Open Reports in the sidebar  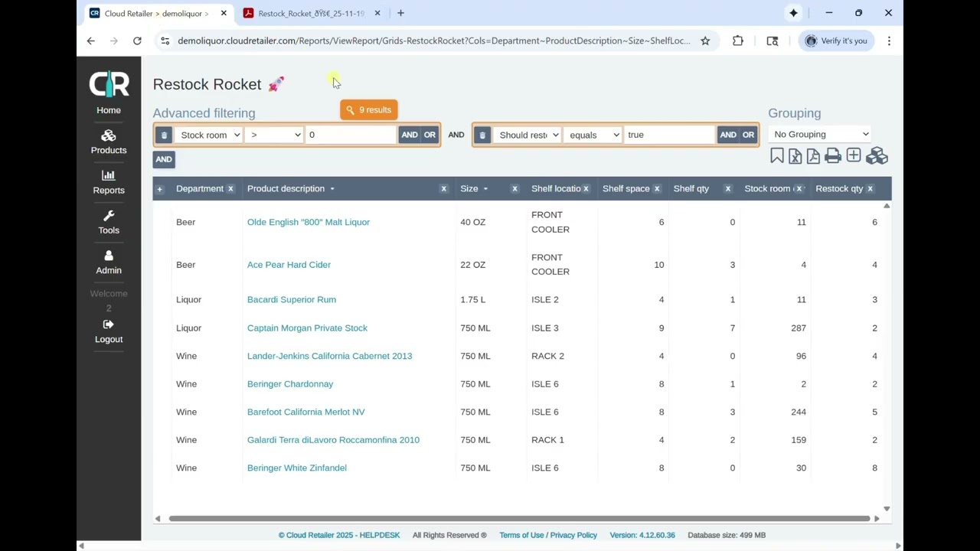coord(109,182)
